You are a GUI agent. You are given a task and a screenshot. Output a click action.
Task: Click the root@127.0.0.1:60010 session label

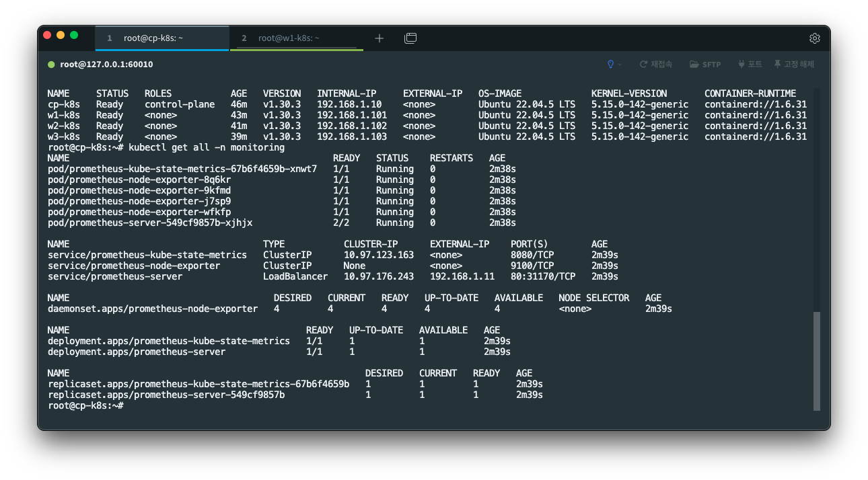(106, 65)
